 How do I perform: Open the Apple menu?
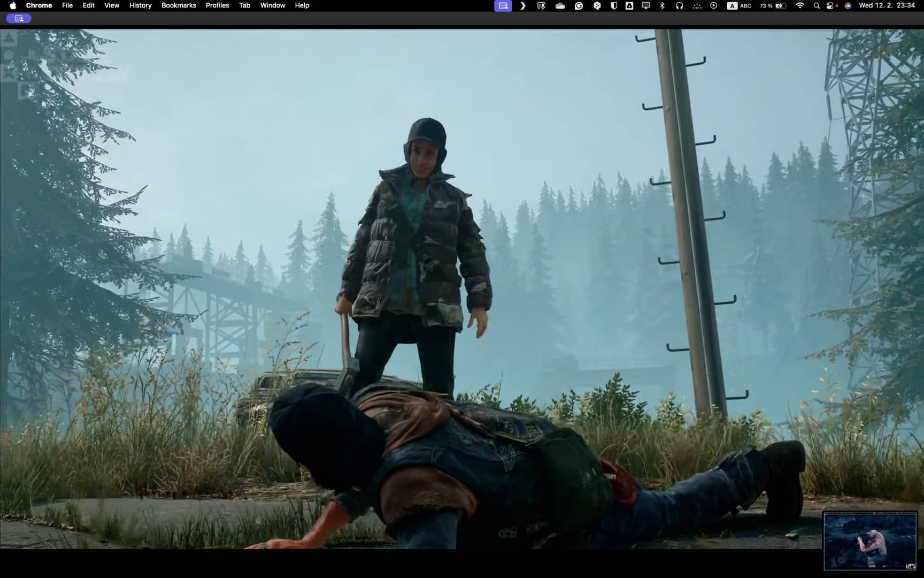tap(13, 5)
